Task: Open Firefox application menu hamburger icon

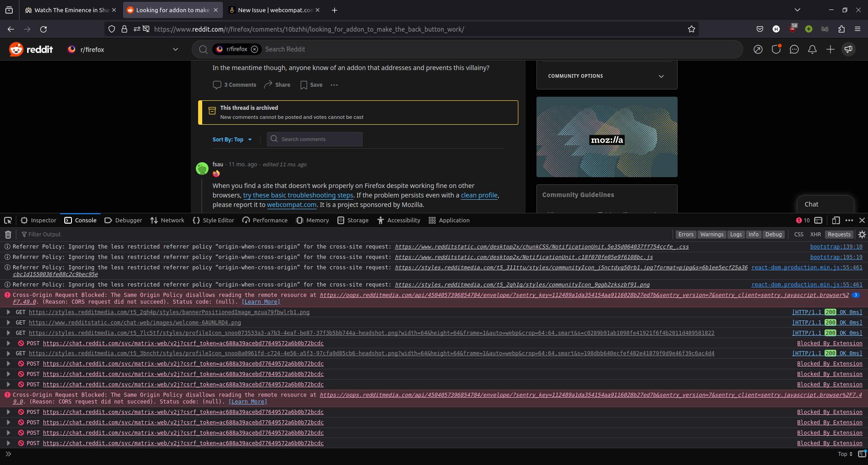Action: [x=858, y=29]
